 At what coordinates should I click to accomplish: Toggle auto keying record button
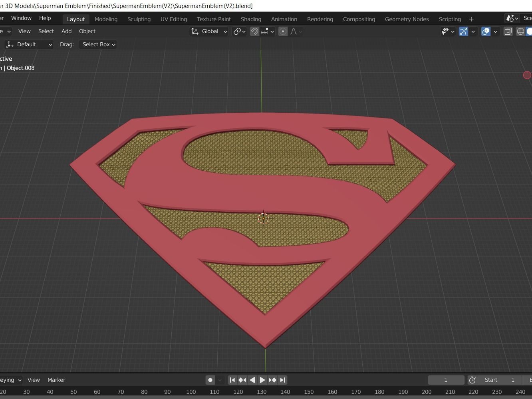210,380
